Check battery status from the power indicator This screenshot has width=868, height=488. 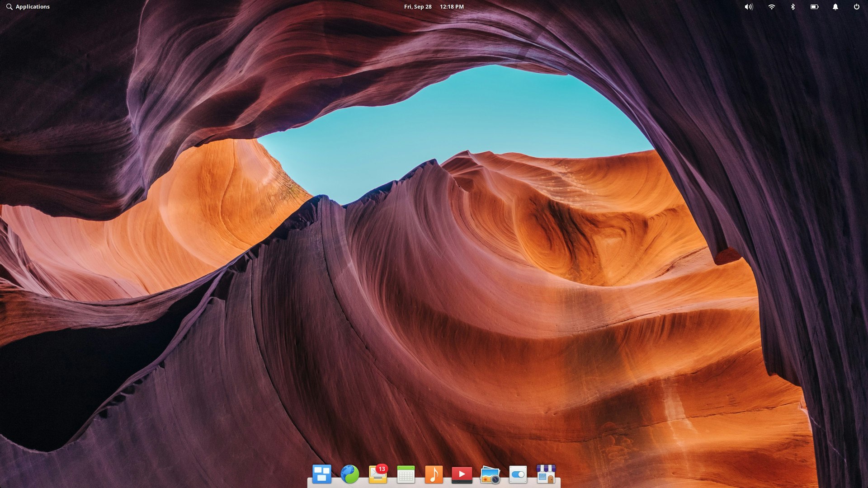(814, 6)
